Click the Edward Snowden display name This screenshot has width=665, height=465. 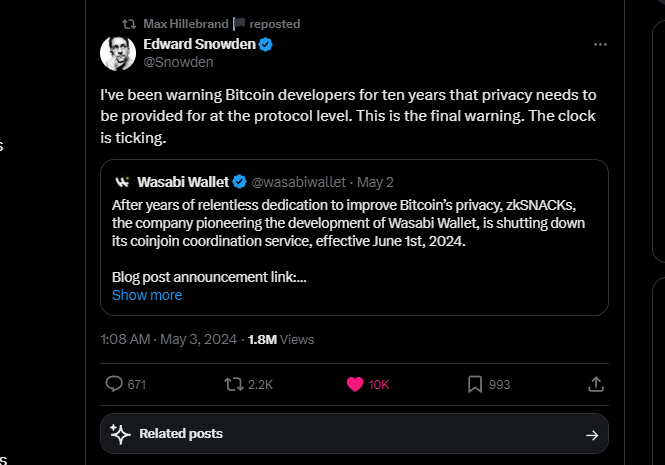tap(200, 44)
